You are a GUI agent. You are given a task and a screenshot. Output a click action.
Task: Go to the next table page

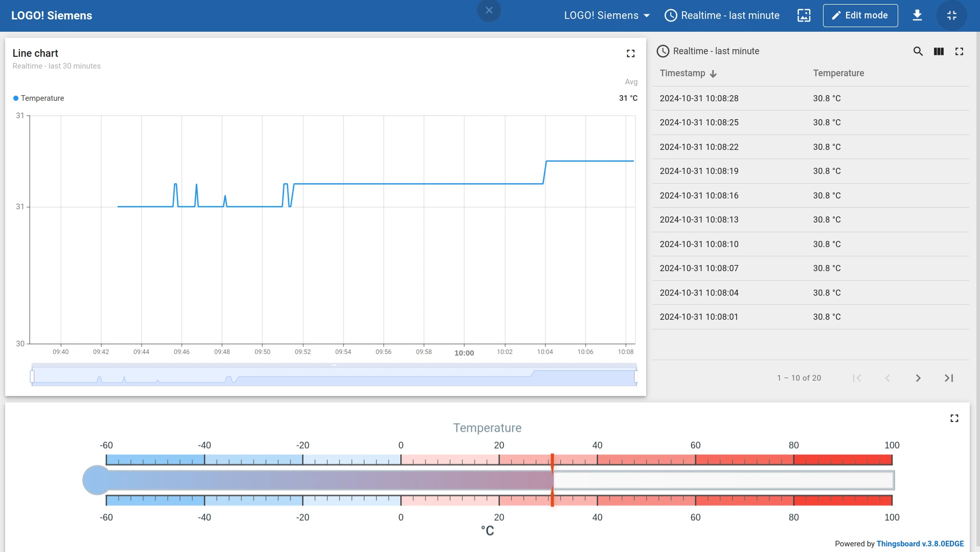click(918, 378)
